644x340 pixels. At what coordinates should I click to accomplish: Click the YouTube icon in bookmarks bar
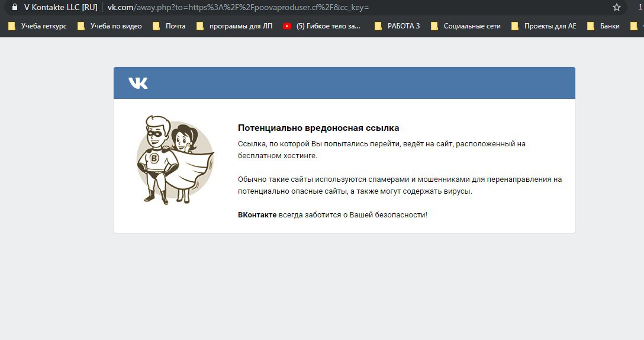click(287, 26)
